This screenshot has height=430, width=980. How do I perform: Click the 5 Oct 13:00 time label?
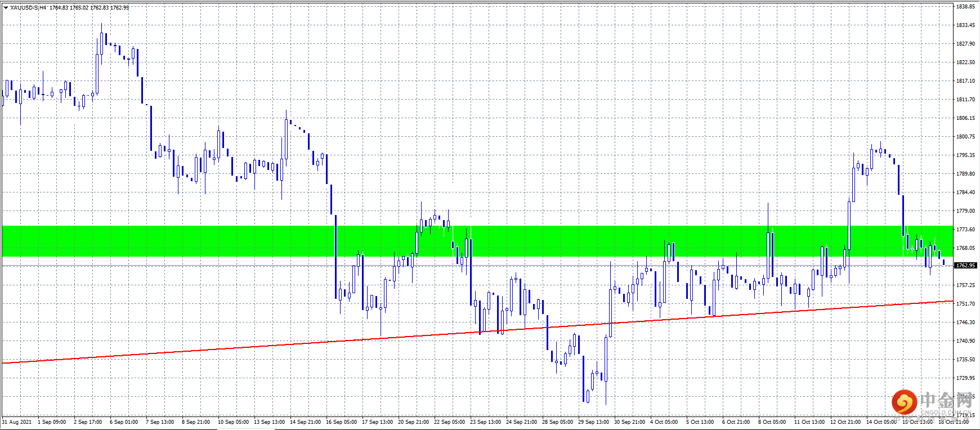tap(700, 422)
